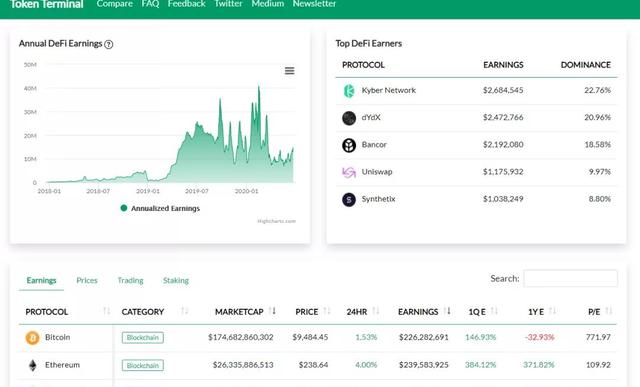Click dYdX earnings value $2,472,766
The width and height of the screenshot is (640, 387).
pyautogui.click(x=503, y=118)
